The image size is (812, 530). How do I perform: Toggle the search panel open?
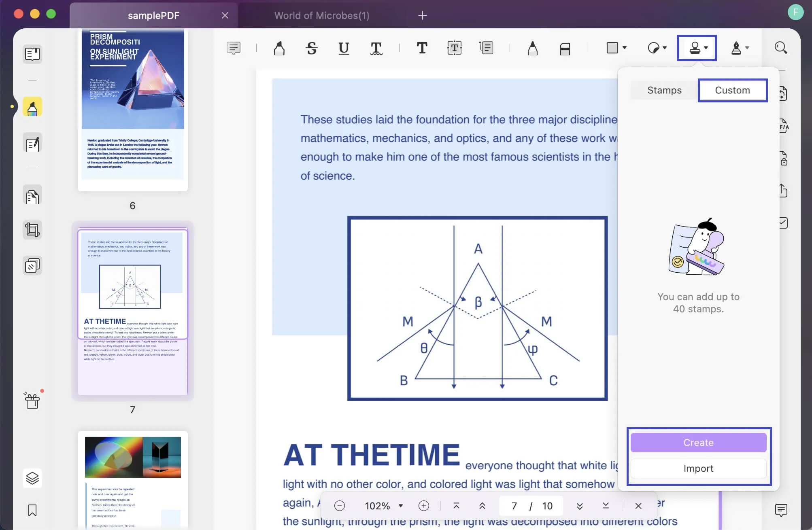click(782, 48)
